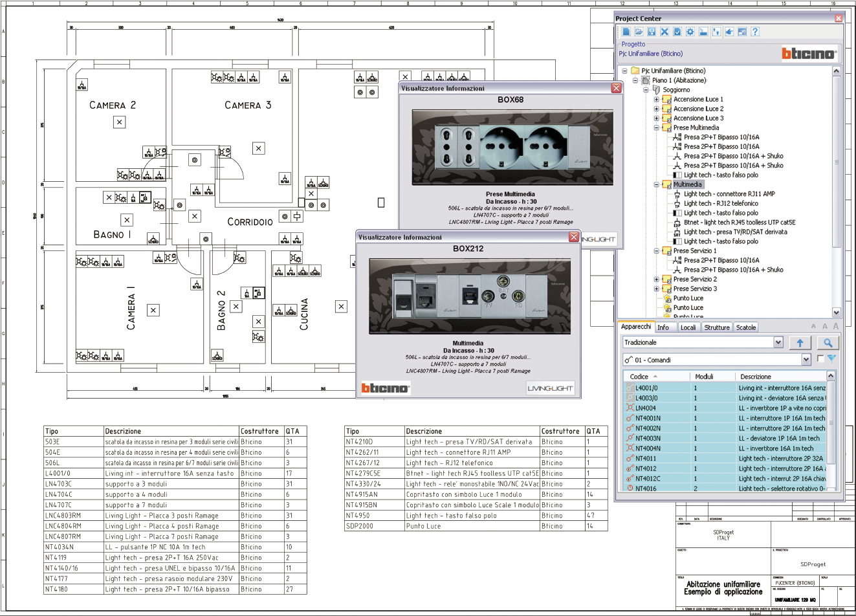Viewport: 856px width, 616px height.
Task: Click the blue funnel filter icon
Action: point(831,359)
